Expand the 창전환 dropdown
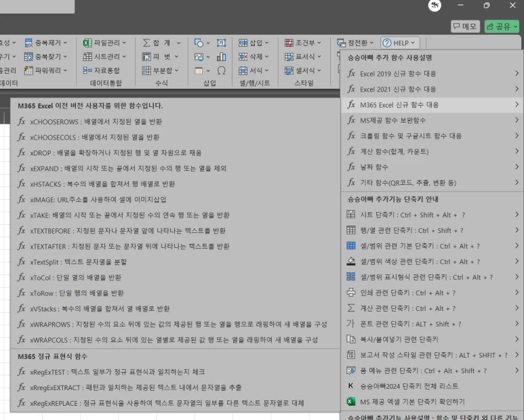The image size is (524, 420). click(371, 43)
